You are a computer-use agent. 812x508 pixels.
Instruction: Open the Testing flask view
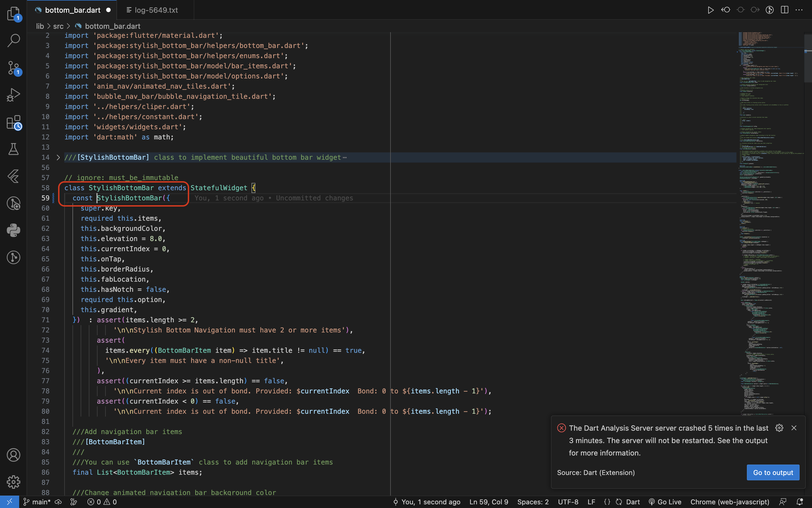[14, 149]
